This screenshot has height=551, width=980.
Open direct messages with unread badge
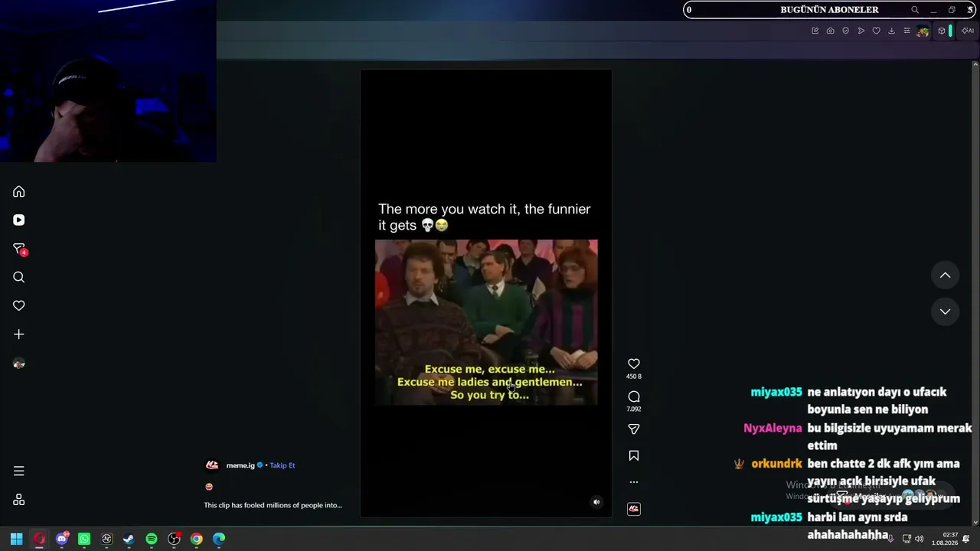(x=19, y=249)
